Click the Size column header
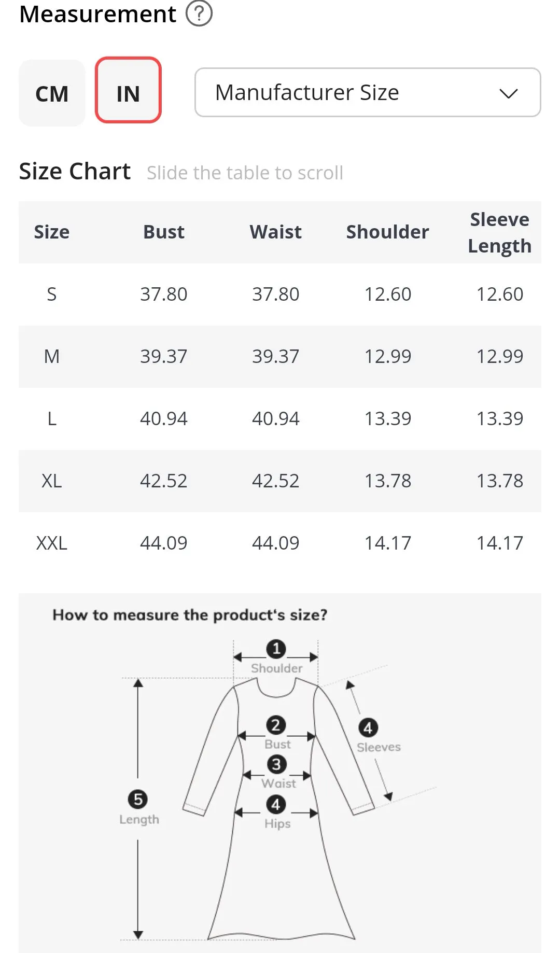This screenshot has width=560, height=953. 52,232
